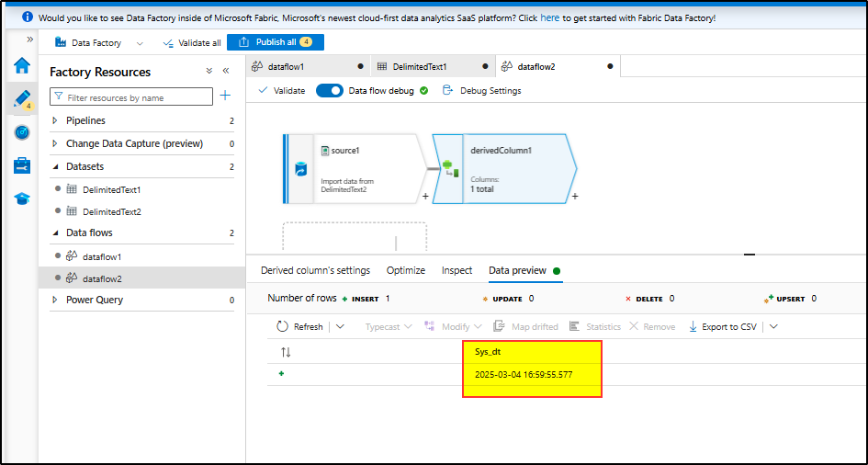
Task: Open the Refresh options dropdown arrow
Action: tap(340, 326)
